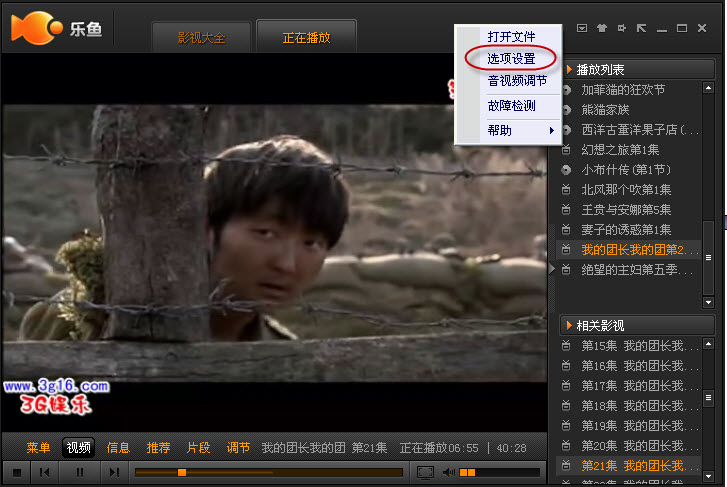
Task: Click the main menu dropdown icon in title bar
Action: tap(582, 28)
